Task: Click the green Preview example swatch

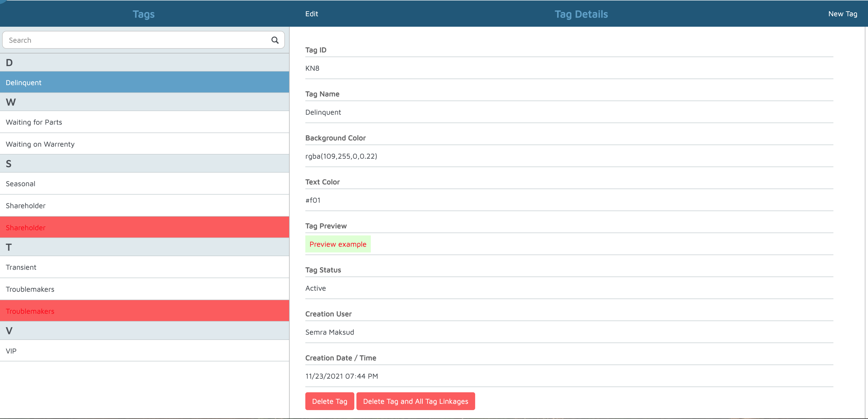Action: click(338, 244)
